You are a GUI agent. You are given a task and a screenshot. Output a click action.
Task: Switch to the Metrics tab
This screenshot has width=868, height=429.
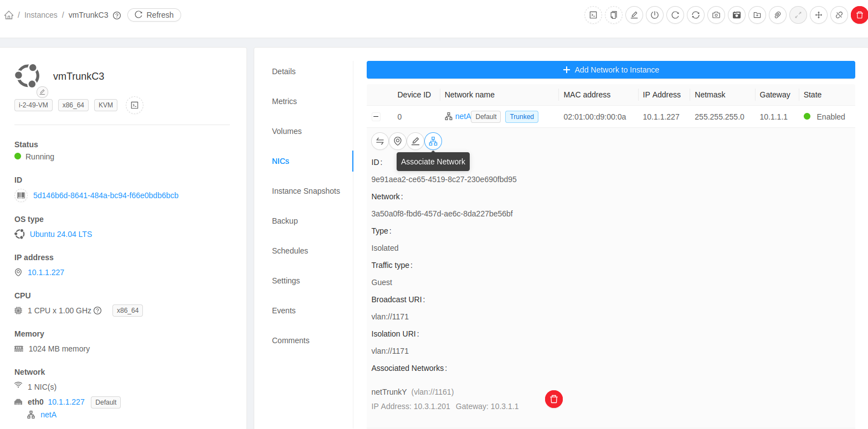pos(284,101)
